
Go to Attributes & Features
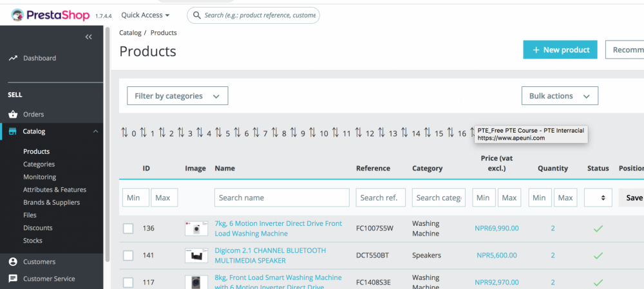pyautogui.click(x=55, y=190)
